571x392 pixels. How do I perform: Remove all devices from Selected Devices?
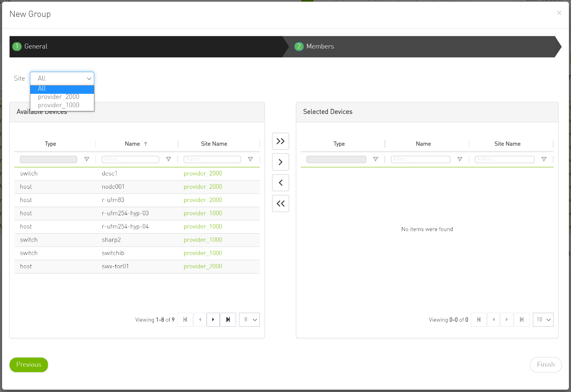281,203
